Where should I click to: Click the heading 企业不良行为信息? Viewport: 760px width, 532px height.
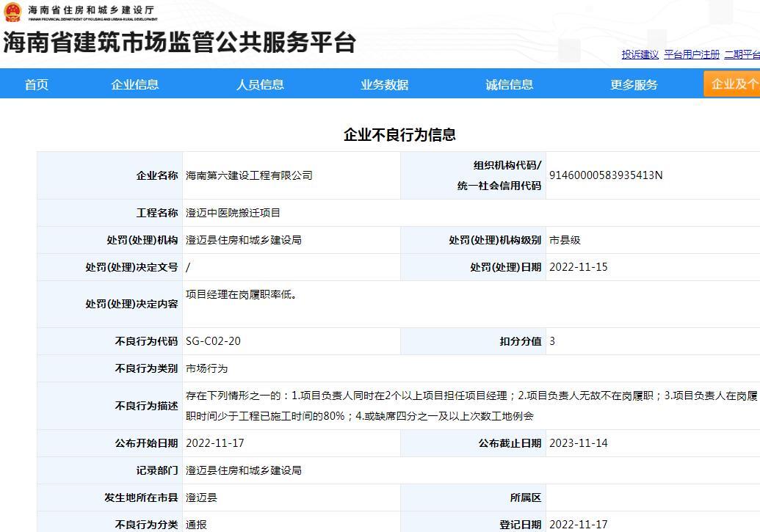pos(399,135)
